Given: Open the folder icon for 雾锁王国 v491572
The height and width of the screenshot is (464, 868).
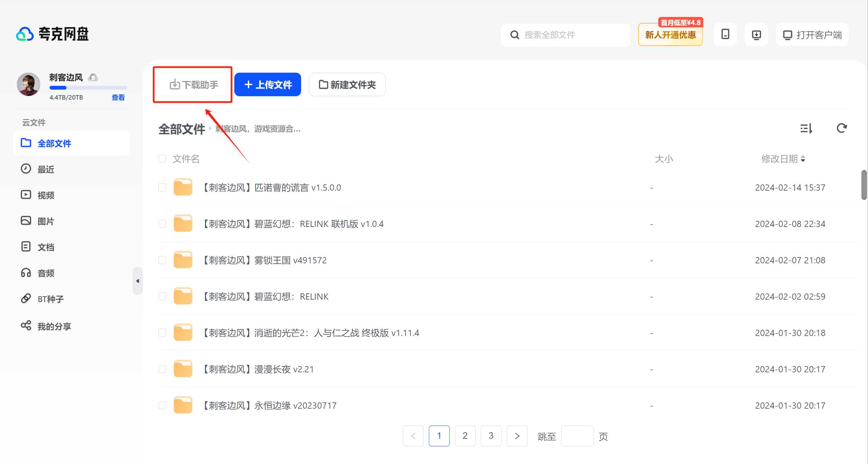Looking at the screenshot, I should tap(183, 260).
